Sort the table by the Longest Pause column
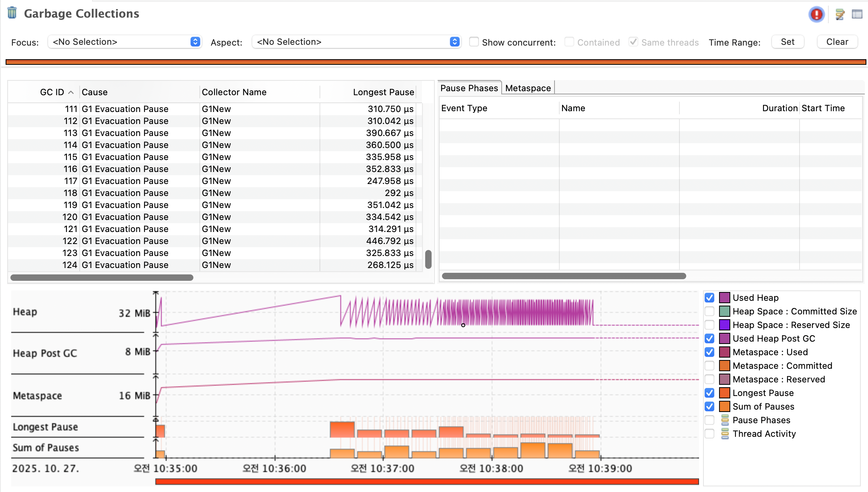The height and width of the screenshot is (492, 868). point(383,92)
